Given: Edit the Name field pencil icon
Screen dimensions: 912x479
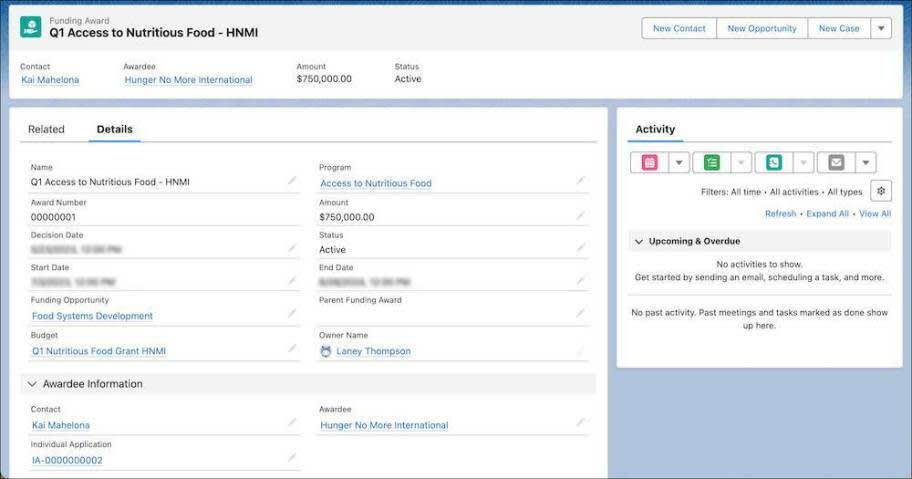Looking at the screenshot, I should pos(292,181).
